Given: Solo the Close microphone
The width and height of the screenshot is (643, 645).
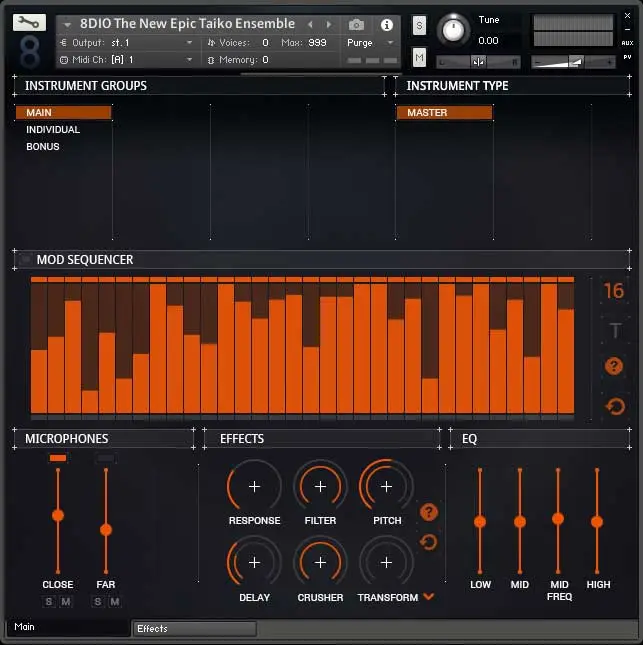Looking at the screenshot, I should point(49,601).
